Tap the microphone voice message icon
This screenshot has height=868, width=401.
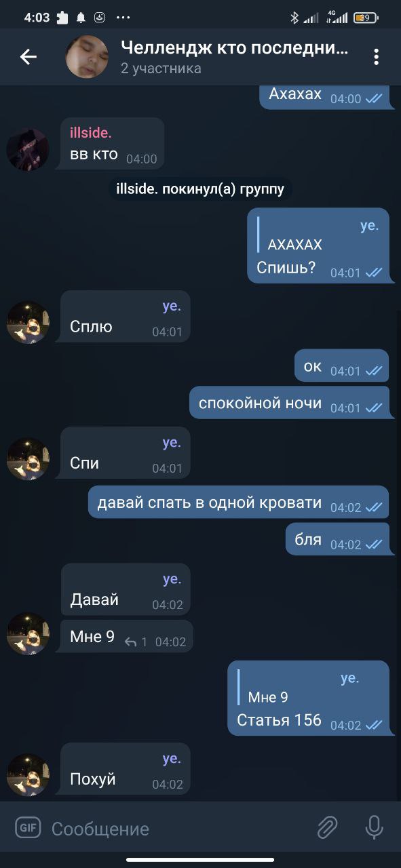click(x=374, y=827)
